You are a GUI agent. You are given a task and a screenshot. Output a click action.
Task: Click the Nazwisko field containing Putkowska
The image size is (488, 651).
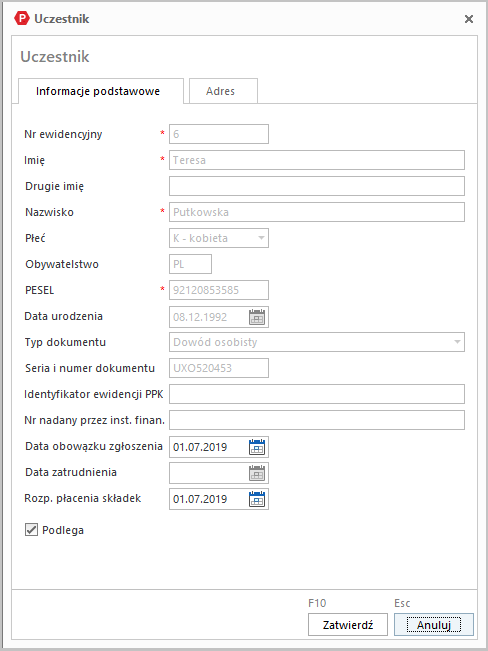click(316, 212)
